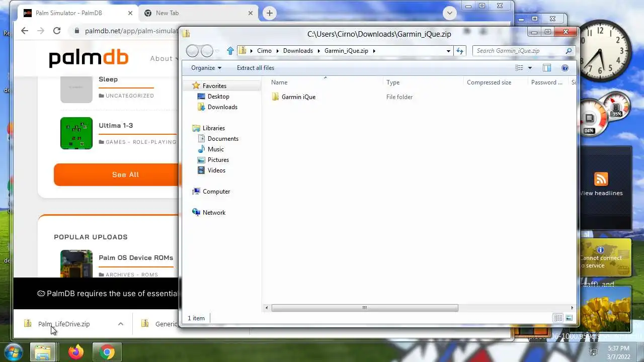Expand Palm_LifeDrive.zip download options
Image resolution: width=644 pixels, height=362 pixels.
[121, 324]
